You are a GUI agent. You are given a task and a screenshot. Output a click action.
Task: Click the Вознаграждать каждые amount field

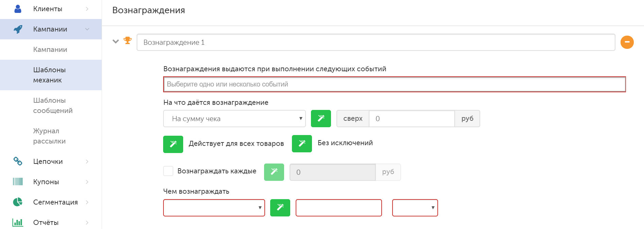pos(333,172)
